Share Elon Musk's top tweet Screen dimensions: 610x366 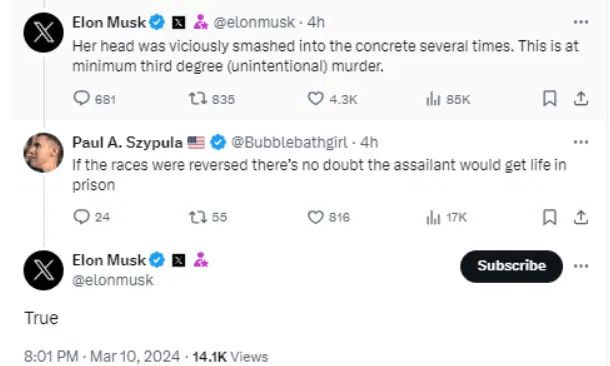point(580,98)
